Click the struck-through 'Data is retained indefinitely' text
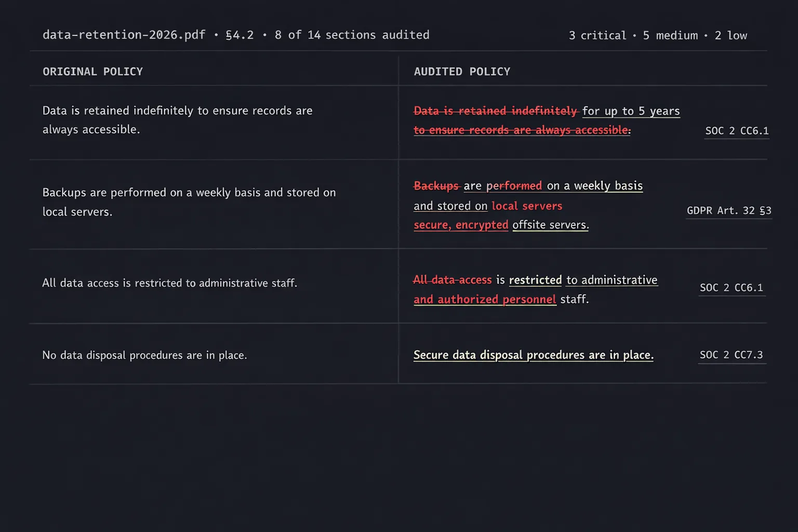 pos(496,111)
